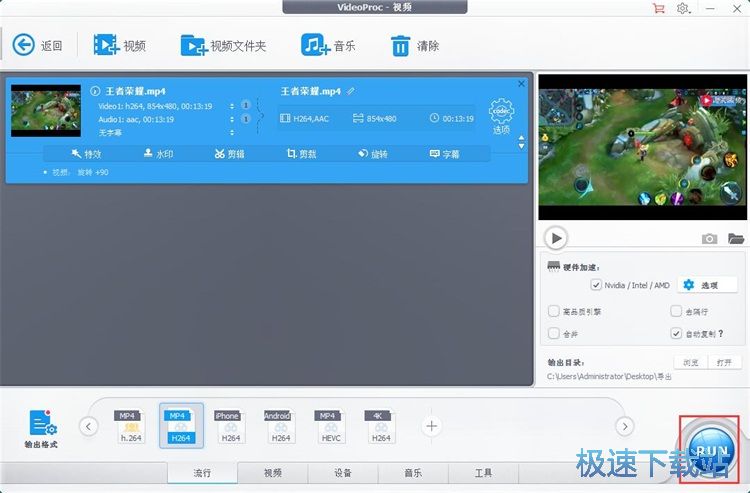Open 输出格式 output format icon
Image resolution: width=750 pixels, height=493 pixels.
coord(42,428)
